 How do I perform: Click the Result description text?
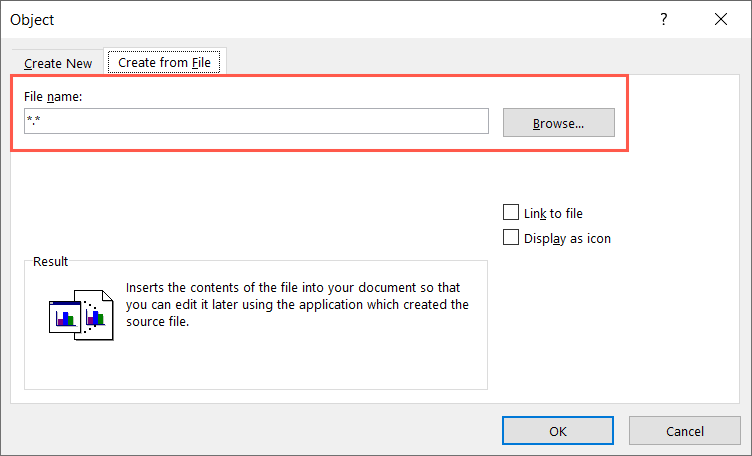click(297, 304)
